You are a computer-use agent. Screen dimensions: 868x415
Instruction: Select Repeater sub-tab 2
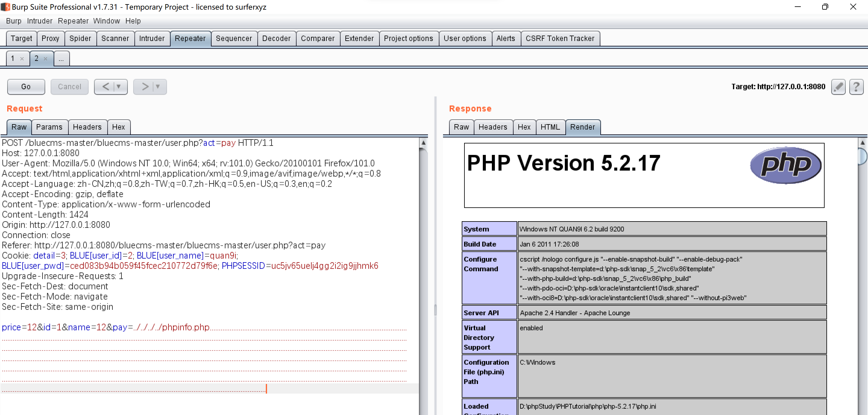pos(36,58)
